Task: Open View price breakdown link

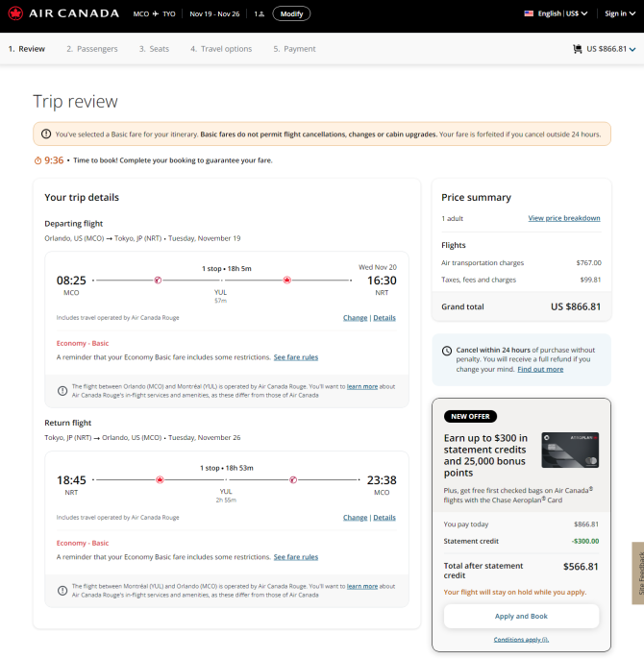Action: tap(564, 218)
